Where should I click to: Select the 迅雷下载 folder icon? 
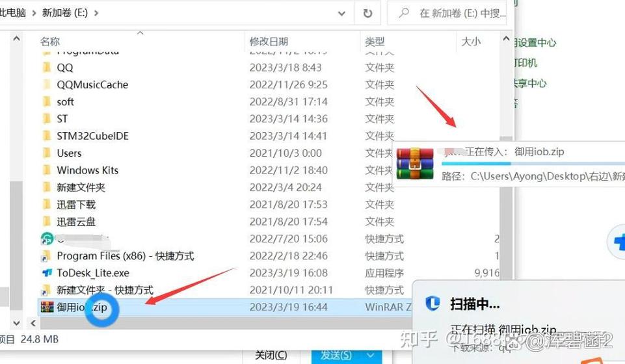47,204
